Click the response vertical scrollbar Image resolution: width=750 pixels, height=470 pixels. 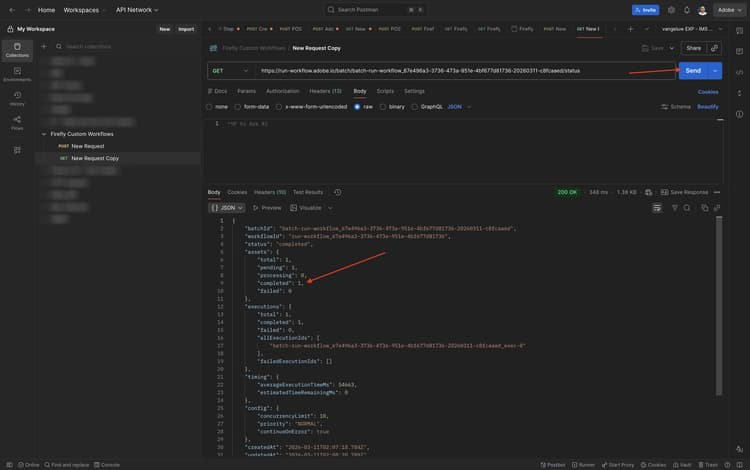pyautogui.click(x=718, y=306)
